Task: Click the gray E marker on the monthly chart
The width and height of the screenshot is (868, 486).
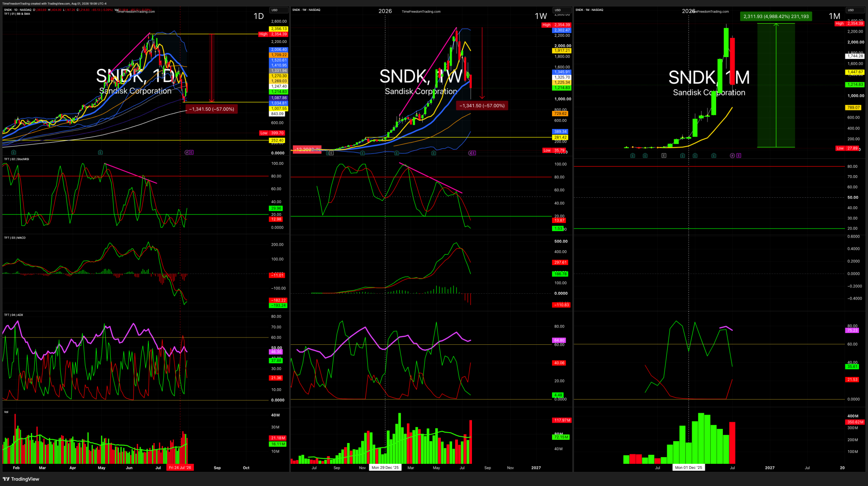Action: (664, 156)
